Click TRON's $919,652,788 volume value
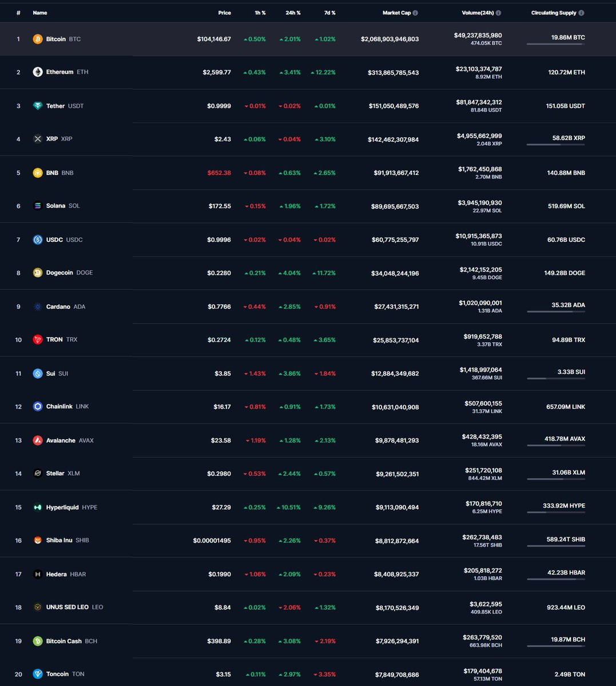The height and width of the screenshot is (686, 616). [x=483, y=336]
